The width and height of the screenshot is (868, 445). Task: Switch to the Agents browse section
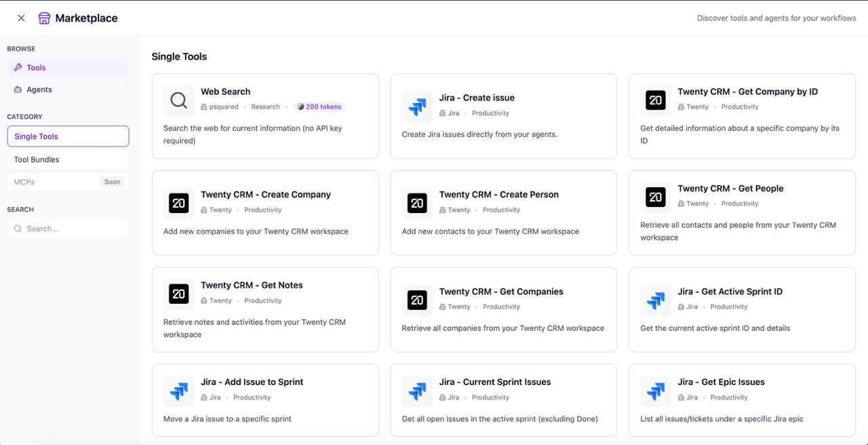39,89
